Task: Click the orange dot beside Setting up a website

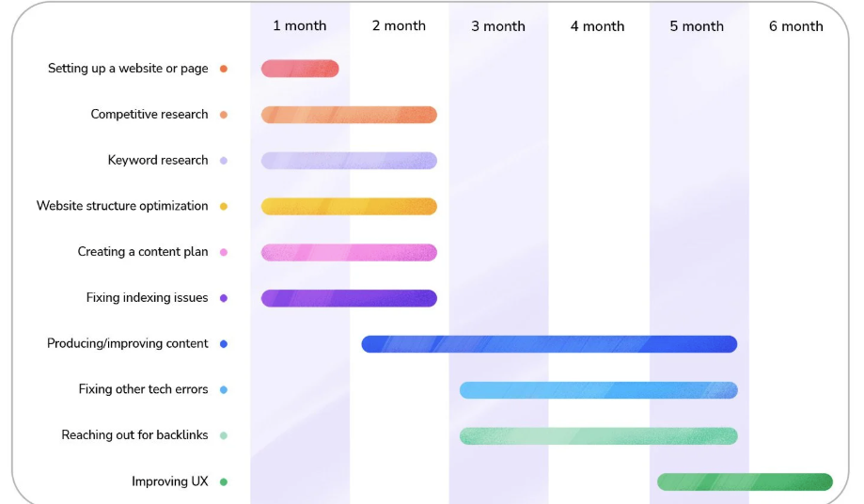Action: click(223, 69)
